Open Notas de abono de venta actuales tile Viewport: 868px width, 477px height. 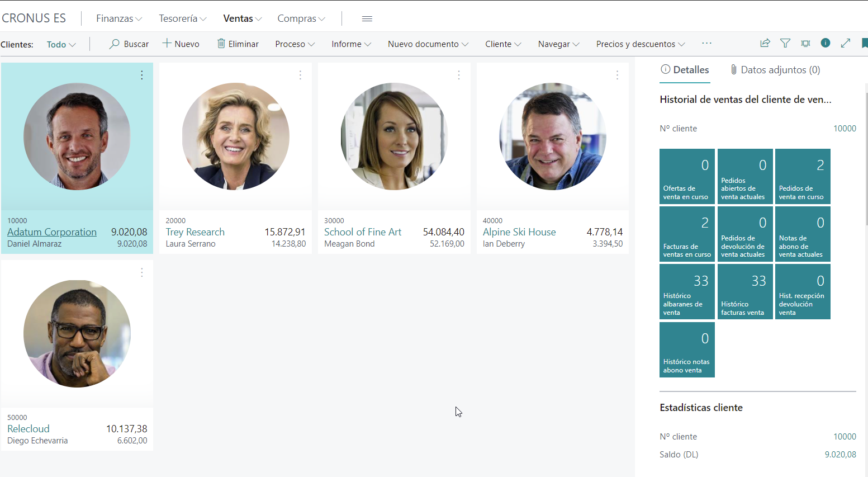click(803, 234)
